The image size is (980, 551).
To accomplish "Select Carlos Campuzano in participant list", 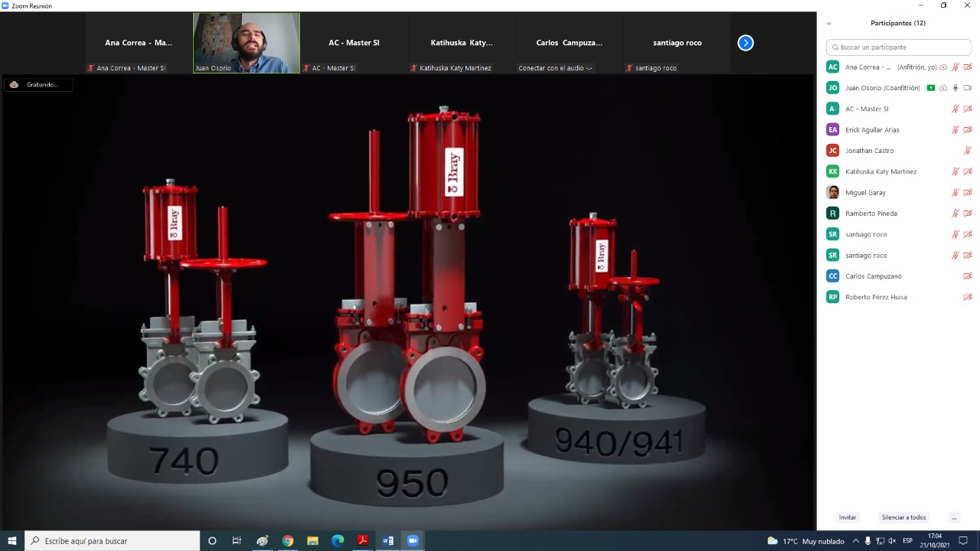I will pos(873,276).
